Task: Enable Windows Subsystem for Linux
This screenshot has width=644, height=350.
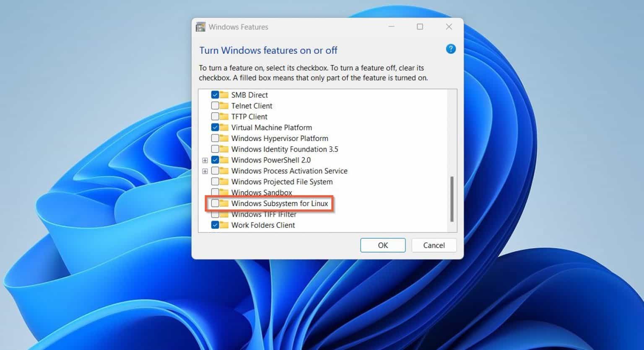Action: (215, 204)
